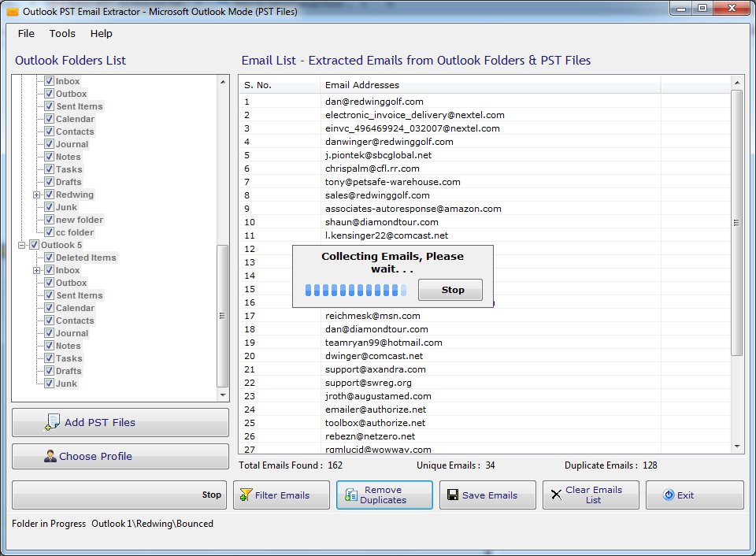Viewport: 756px width, 556px height.
Task: Select the Outbox folder under Outlook 5
Action: (72, 283)
